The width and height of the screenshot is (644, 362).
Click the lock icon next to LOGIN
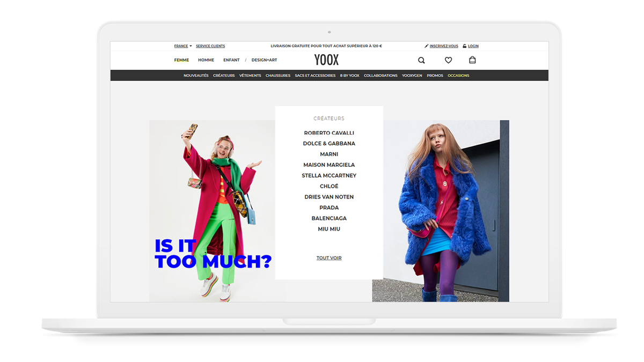point(464,46)
